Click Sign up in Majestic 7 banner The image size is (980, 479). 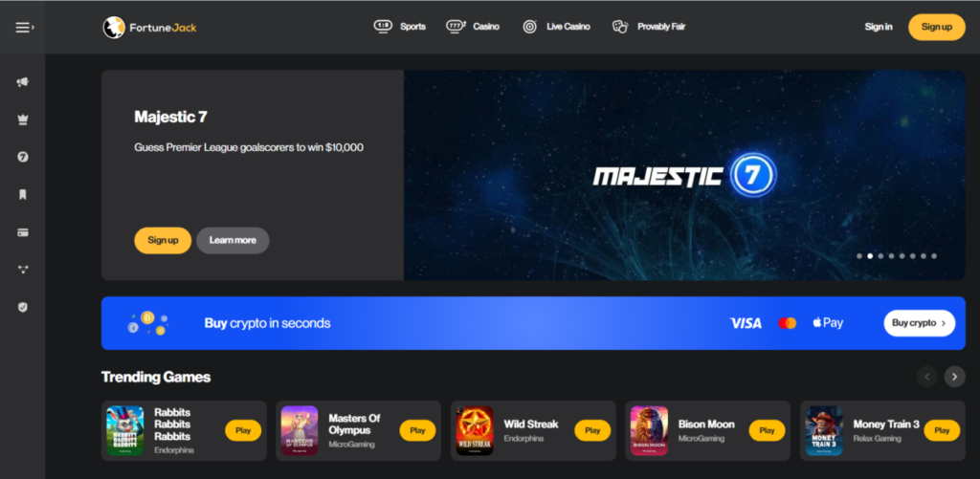click(163, 240)
